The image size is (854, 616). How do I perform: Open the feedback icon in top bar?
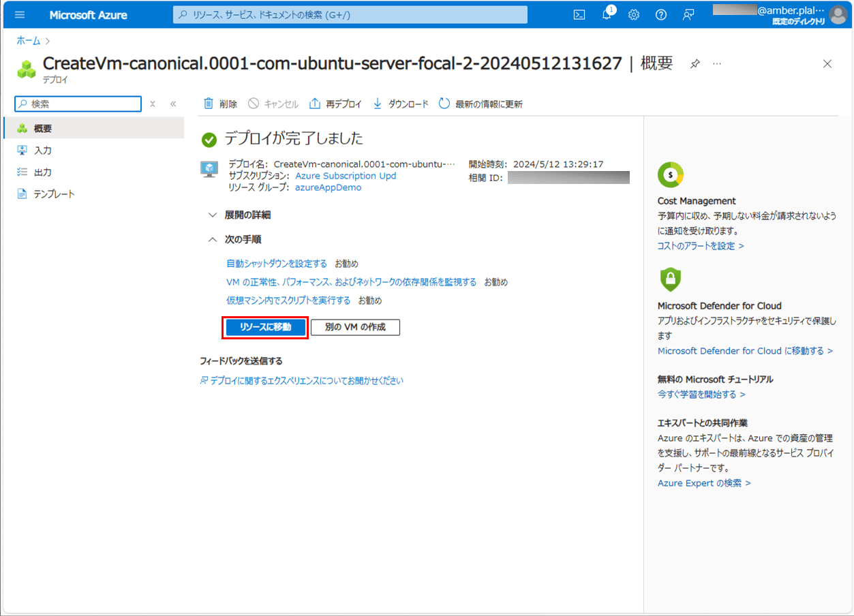(x=688, y=15)
